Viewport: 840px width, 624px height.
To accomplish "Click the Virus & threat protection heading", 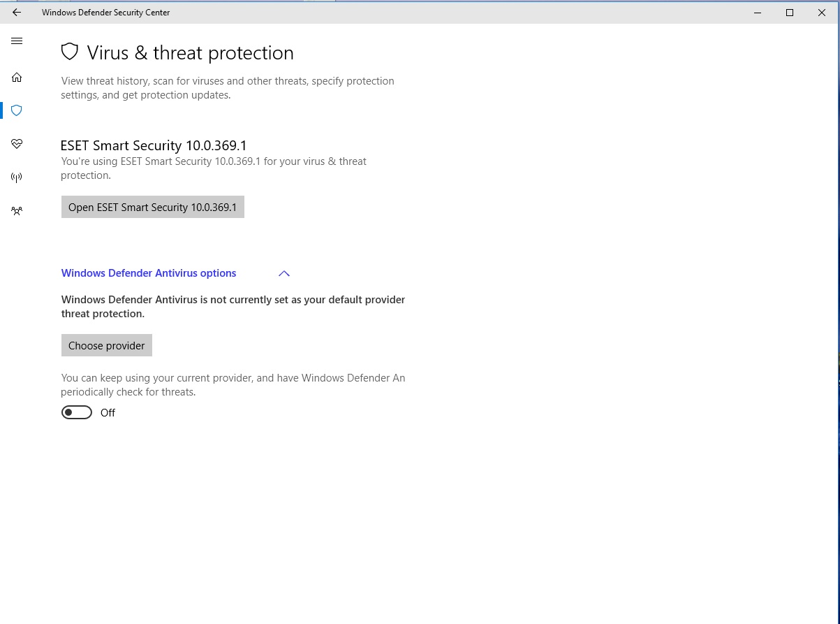I will tap(190, 53).
